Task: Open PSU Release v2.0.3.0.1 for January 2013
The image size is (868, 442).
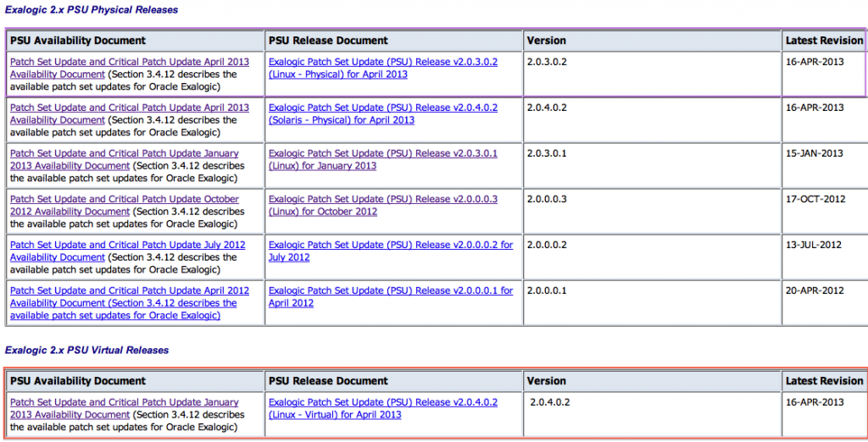Action: tap(383, 159)
